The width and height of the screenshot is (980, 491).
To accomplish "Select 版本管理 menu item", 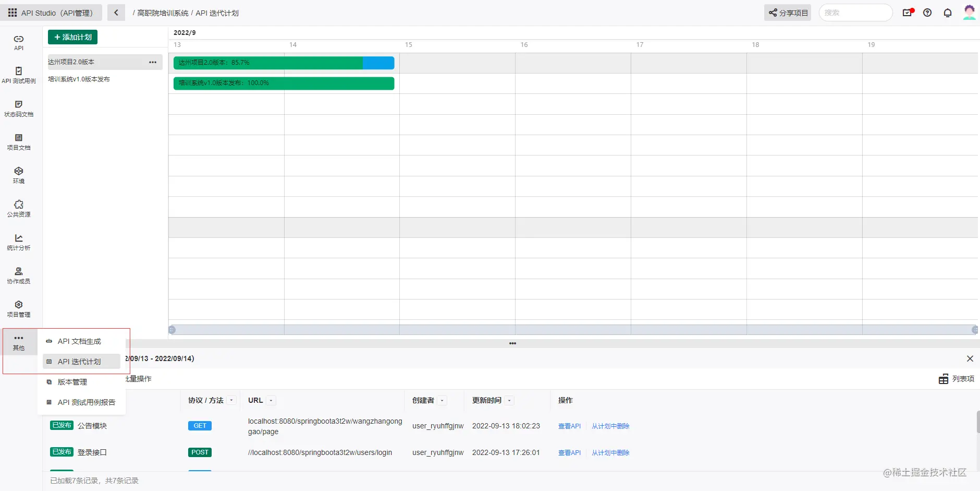I will click(x=82, y=382).
